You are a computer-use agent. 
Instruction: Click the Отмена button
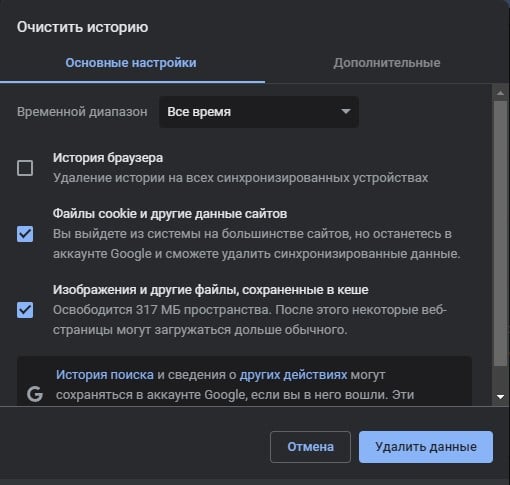[x=310, y=447]
